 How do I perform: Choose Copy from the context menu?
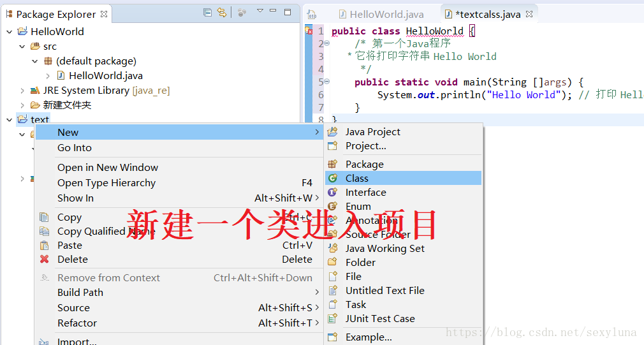[x=179, y=217]
